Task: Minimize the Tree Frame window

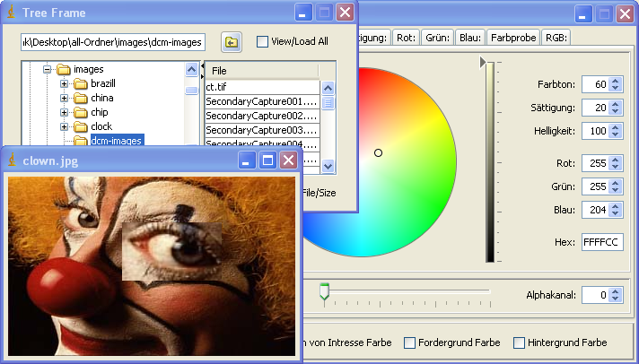Action: click(x=303, y=13)
